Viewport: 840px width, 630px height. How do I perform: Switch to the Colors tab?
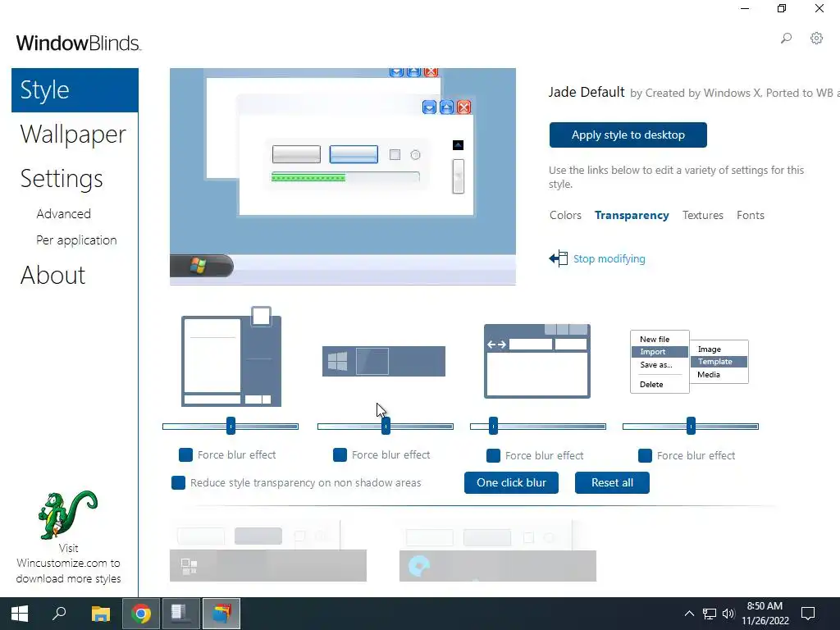[565, 216]
